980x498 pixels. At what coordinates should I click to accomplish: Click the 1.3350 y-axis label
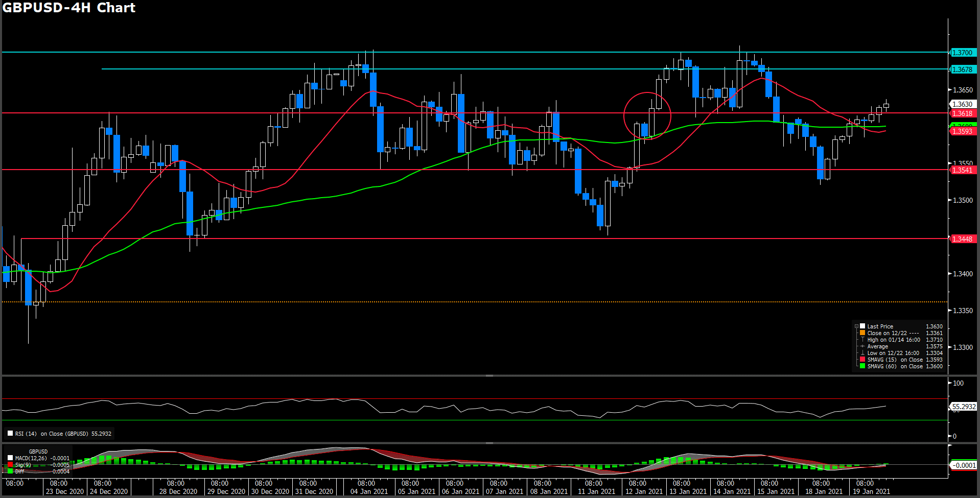click(x=963, y=311)
